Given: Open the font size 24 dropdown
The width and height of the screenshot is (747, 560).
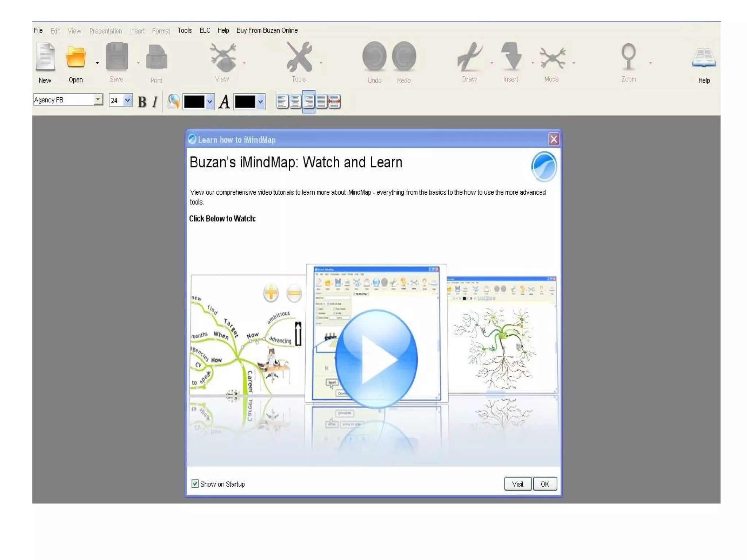Looking at the screenshot, I should [127, 100].
